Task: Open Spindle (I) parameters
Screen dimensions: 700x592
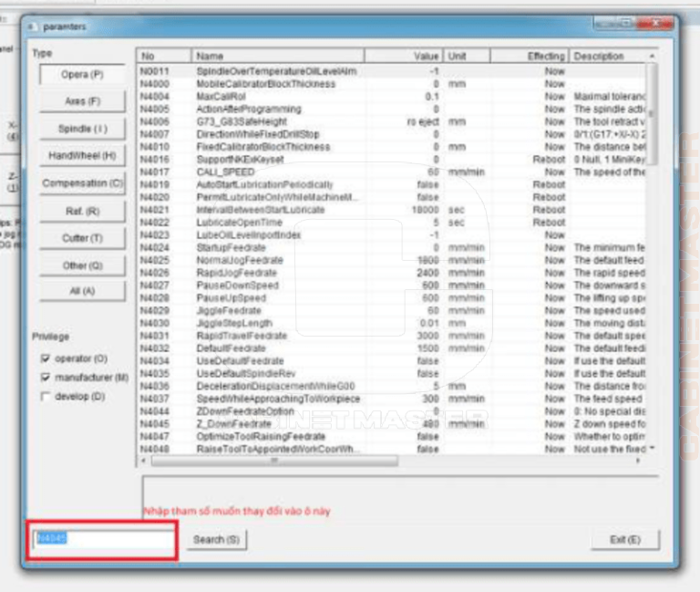Action: pos(82,130)
